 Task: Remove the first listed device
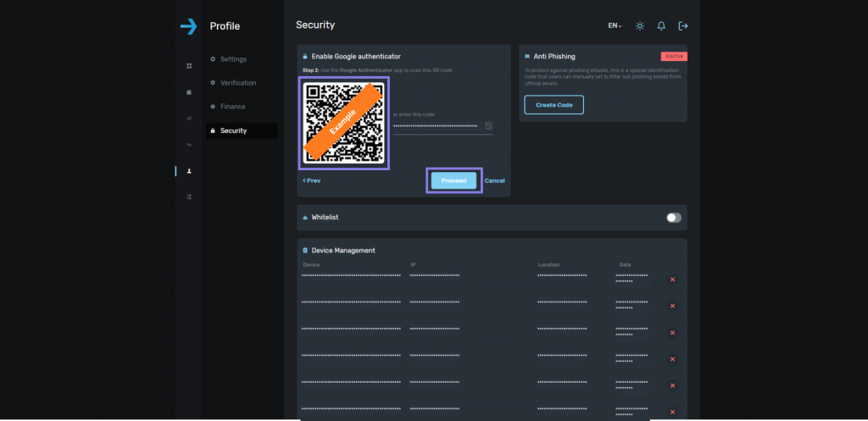point(672,280)
